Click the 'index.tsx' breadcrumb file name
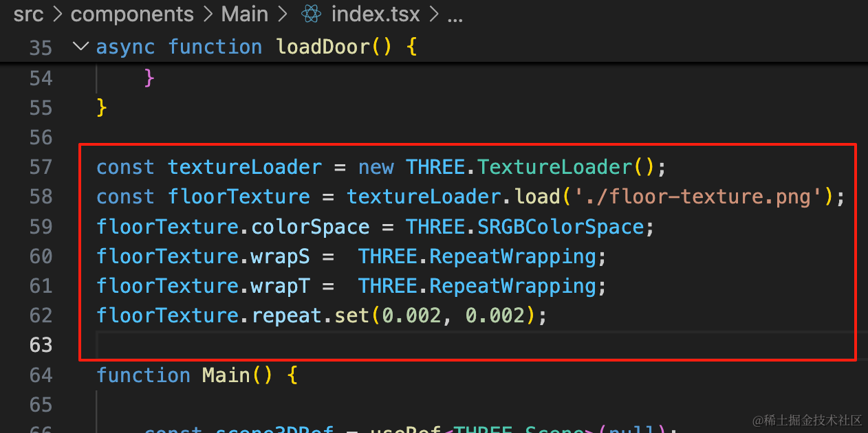The width and height of the screenshot is (868, 433). point(376,14)
